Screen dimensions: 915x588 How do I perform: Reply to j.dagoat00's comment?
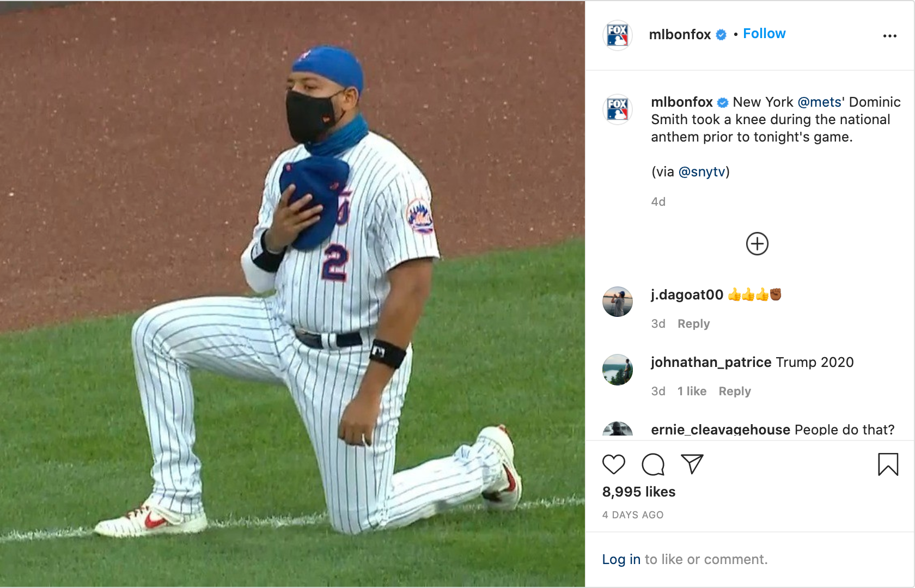coord(693,323)
